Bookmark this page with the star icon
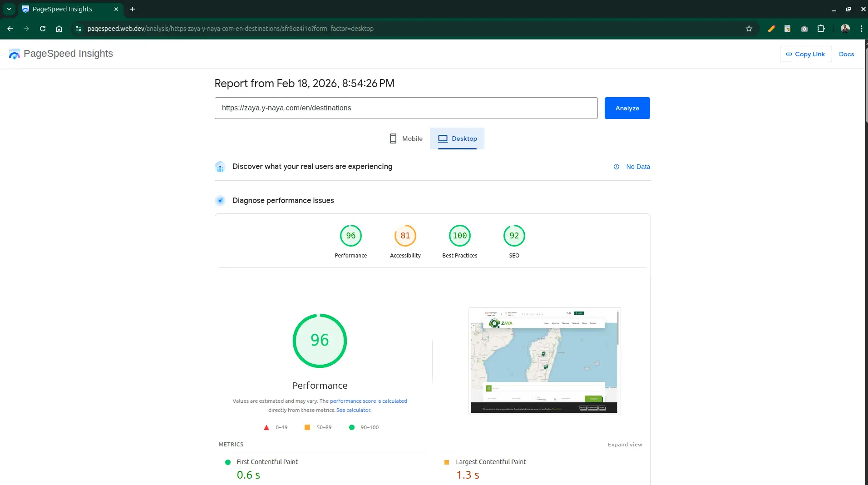Screen dimensions: 868x485 coord(749,29)
